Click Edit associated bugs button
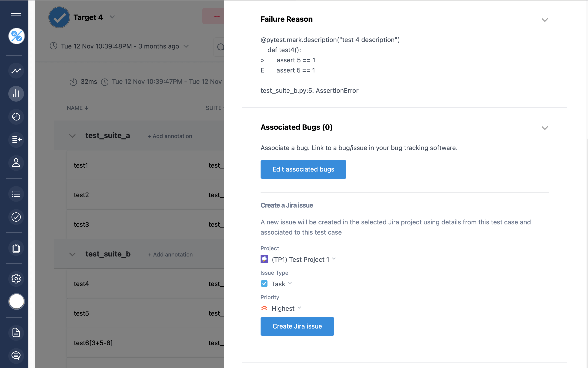The height and width of the screenshot is (368, 588). click(x=303, y=169)
